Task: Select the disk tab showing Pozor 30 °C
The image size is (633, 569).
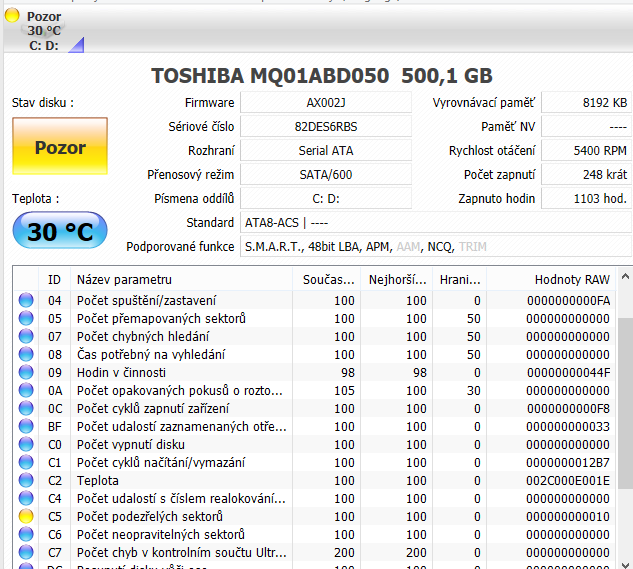Action: 44,31
